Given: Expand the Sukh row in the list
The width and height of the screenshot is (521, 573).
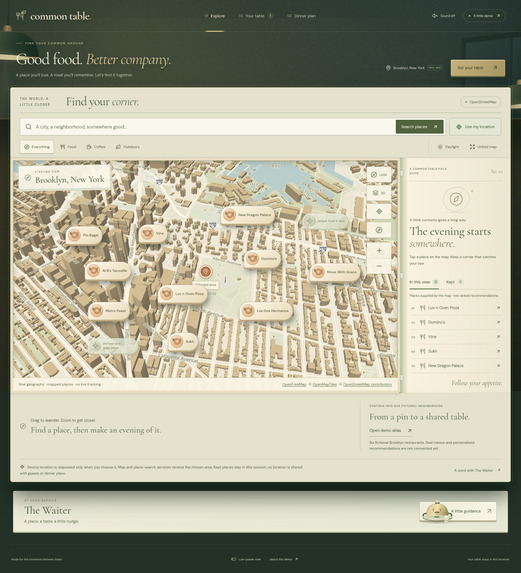Looking at the screenshot, I should pyautogui.click(x=455, y=351).
